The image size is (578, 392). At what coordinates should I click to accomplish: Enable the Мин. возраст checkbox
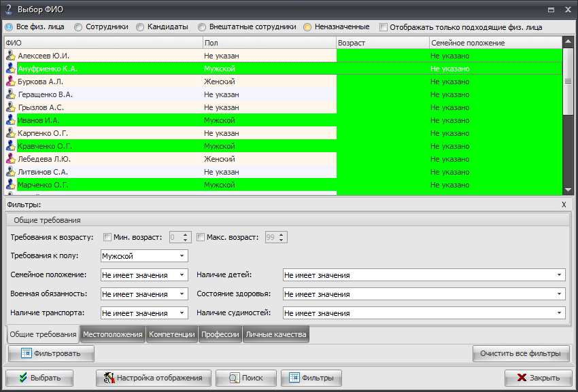(x=107, y=237)
